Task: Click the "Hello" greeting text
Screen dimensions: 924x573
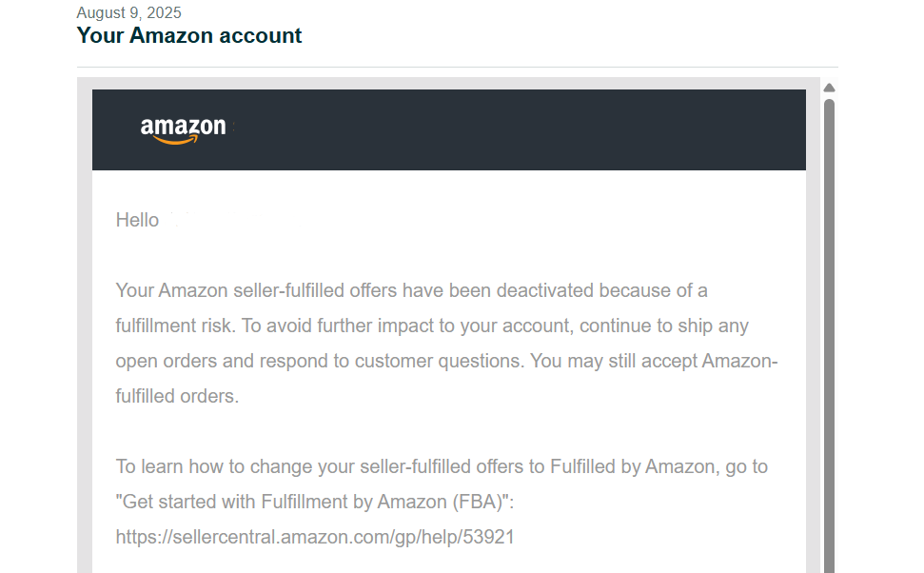Action: [x=137, y=220]
